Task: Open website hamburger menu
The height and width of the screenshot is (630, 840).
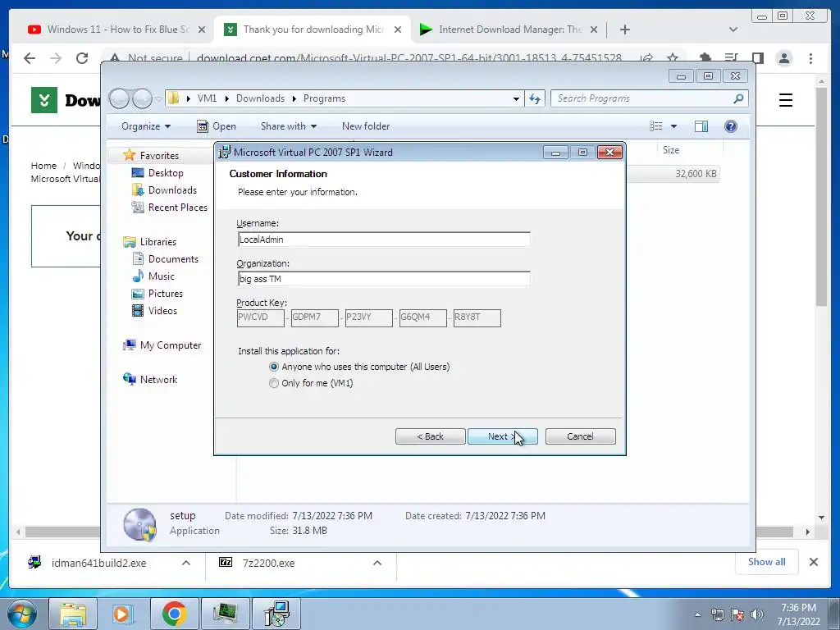Action: [x=785, y=100]
